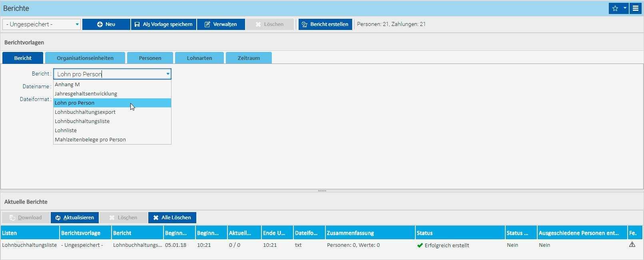Image resolution: width=644 pixels, height=260 pixels.
Task: Click the Neu button
Action: 106,24
